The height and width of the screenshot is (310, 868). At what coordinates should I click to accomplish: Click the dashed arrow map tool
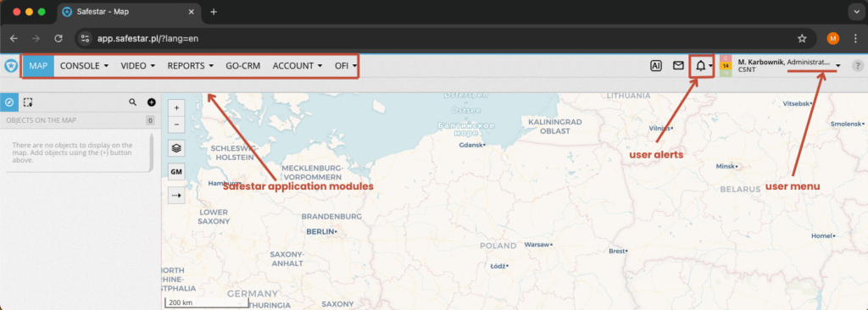coord(176,196)
